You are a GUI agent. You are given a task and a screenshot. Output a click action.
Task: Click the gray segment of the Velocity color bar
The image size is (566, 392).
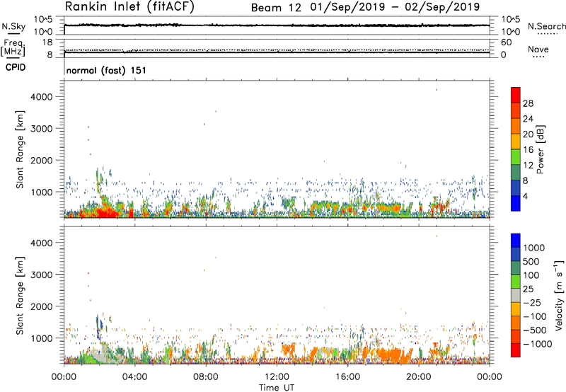coord(516,296)
